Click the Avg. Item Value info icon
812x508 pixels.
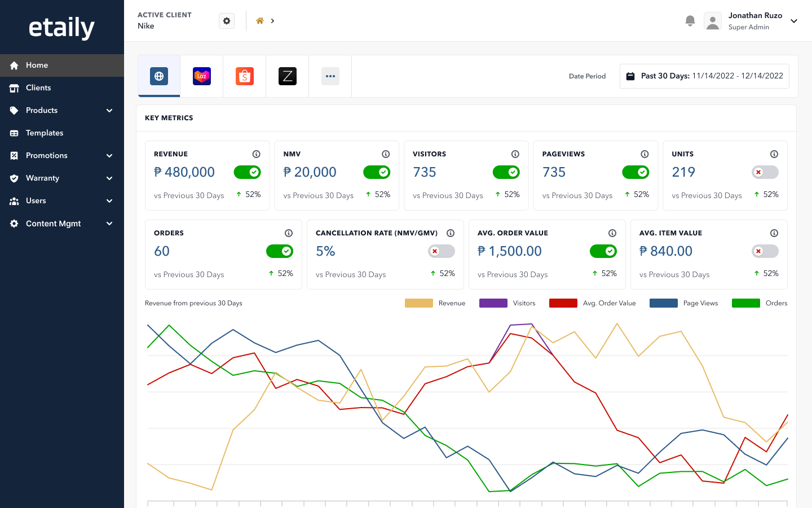pyautogui.click(x=774, y=233)
